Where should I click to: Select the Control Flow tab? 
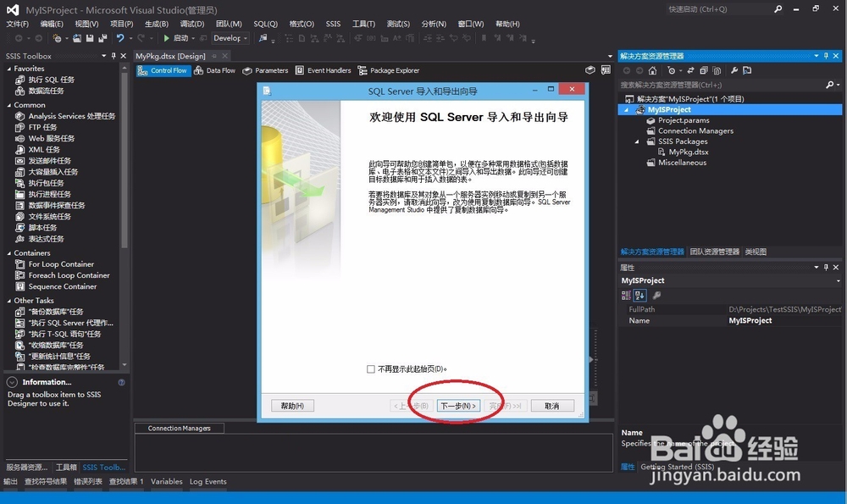pyautogui.click(x=163, y=70)
